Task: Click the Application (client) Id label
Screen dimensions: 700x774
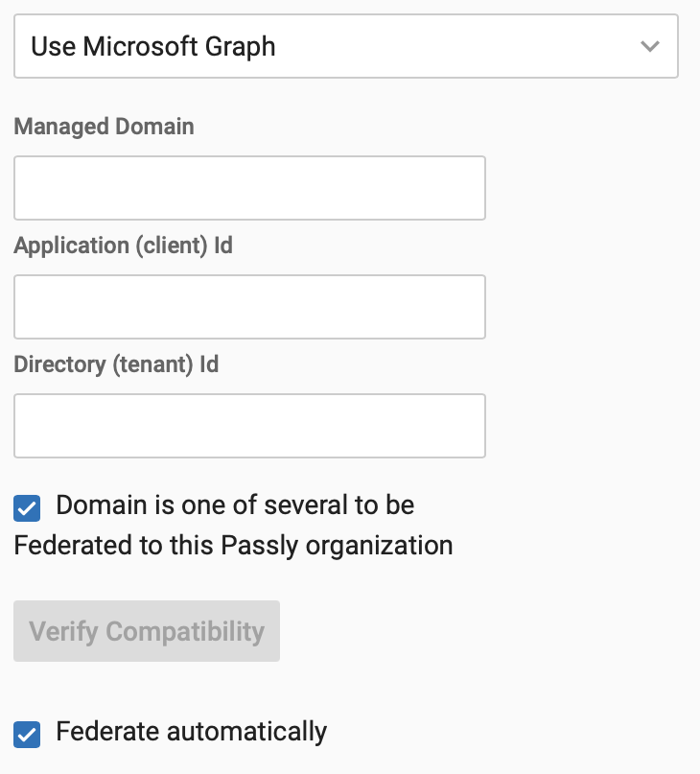Action: click(x=123, y=246)
